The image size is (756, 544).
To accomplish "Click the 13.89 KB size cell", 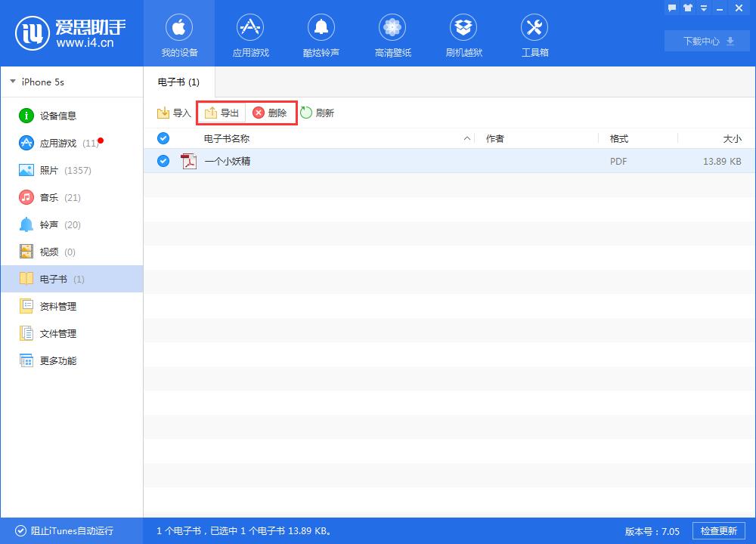I will (722, 162).
